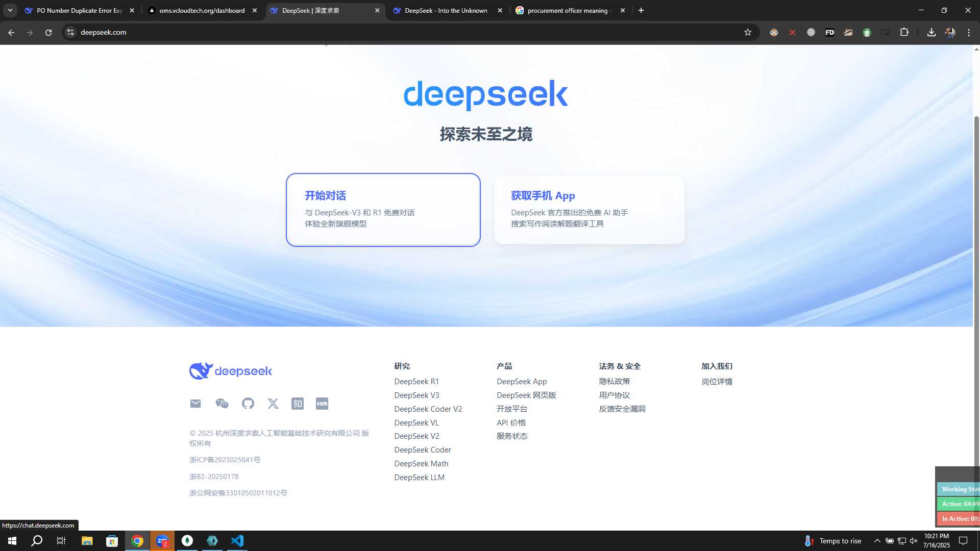This screenshot has width=980, height=551.
Task: Open the 用户协议 user agreement link
Action: click(615, 395)
